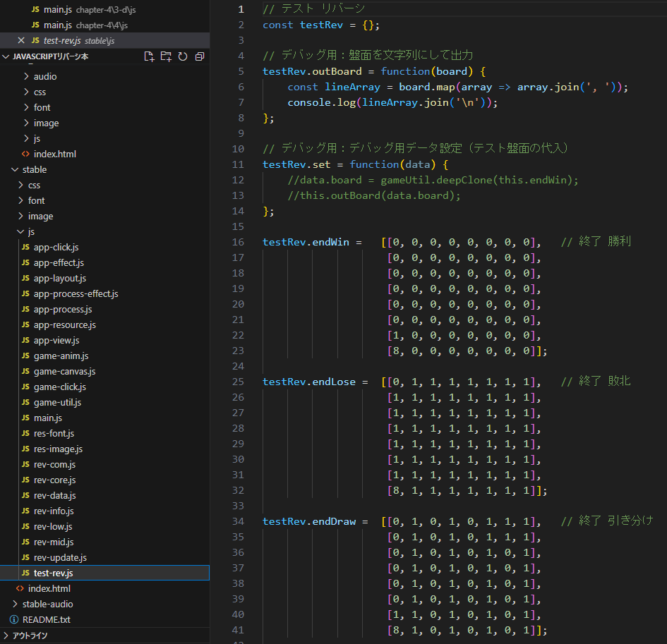Image resolution: width=667 pixels, height=644 pixels.
Task: Click line number 16 in the editor
Action: (239, 241)
